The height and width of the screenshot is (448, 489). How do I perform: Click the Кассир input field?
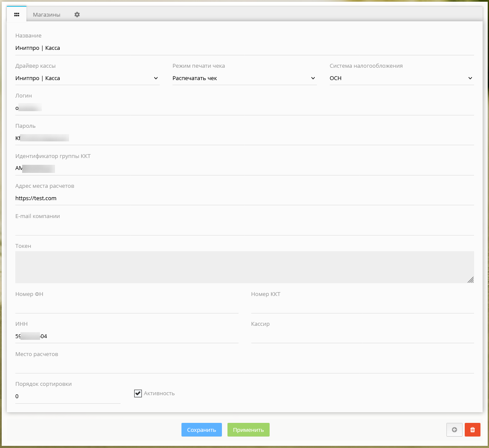(362, 336)
